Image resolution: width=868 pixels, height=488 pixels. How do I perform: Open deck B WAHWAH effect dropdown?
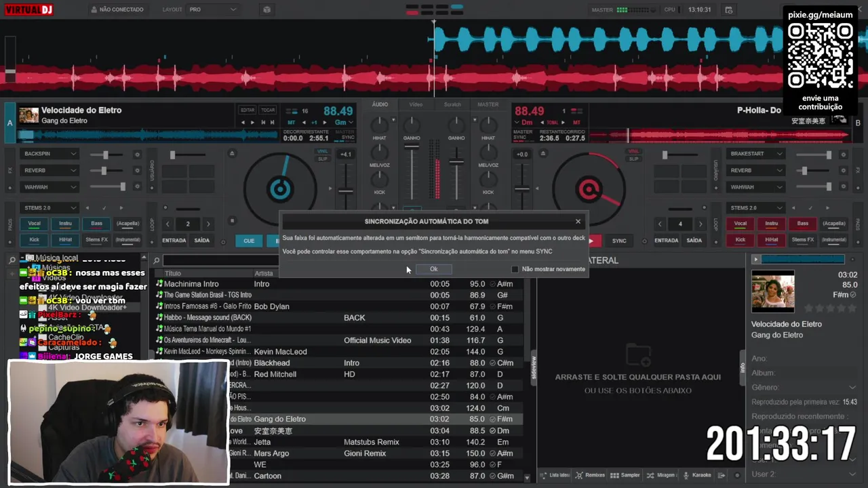(756, 186)
